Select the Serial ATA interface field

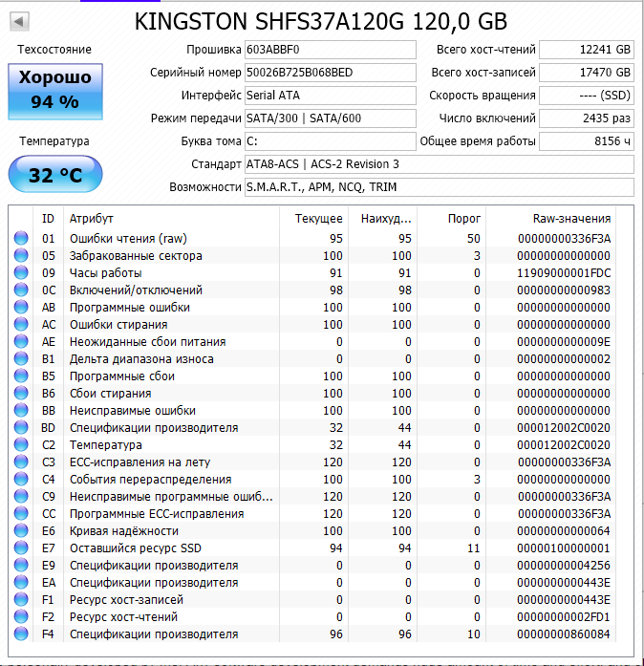330,96
